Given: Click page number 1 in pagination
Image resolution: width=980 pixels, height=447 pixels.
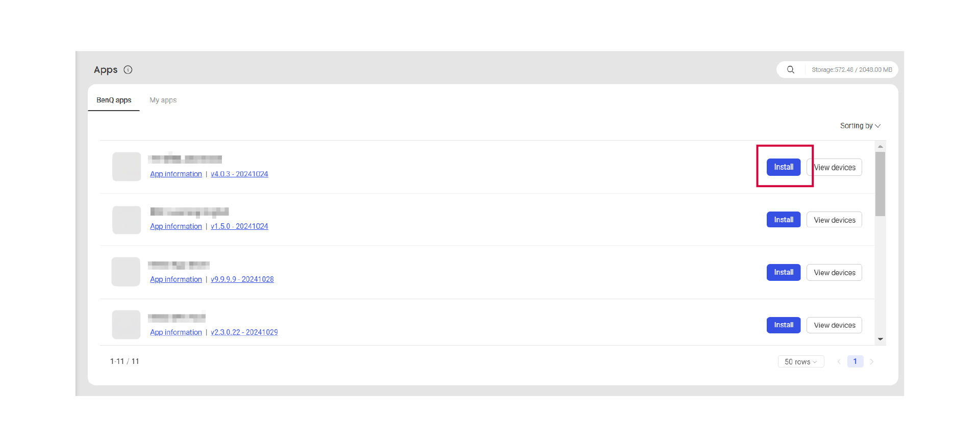Looking at the screenshot, I should coord(855,361).
